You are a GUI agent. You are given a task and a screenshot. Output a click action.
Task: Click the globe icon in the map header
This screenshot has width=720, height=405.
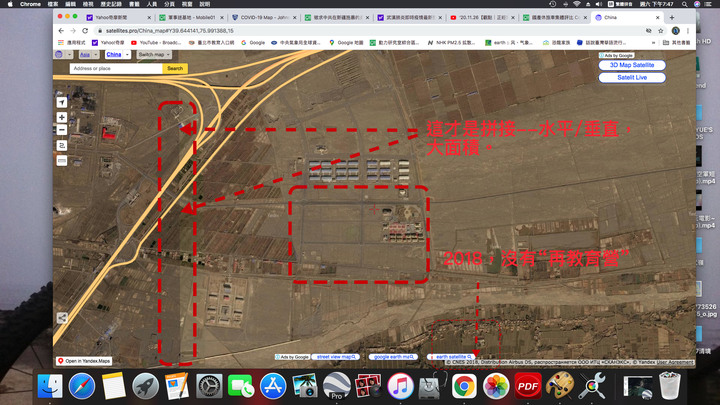[x=59, y=54]
